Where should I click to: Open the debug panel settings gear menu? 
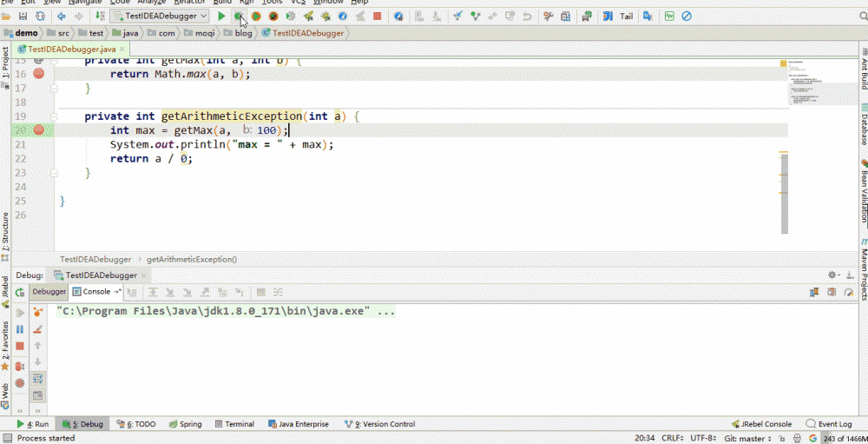(x=832, y=275)
